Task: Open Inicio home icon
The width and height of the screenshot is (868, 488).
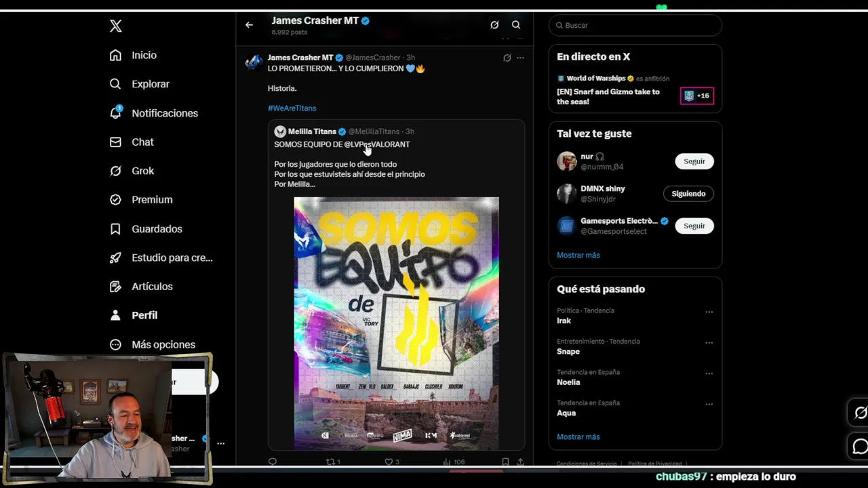Action: click(x=115, y=55)
